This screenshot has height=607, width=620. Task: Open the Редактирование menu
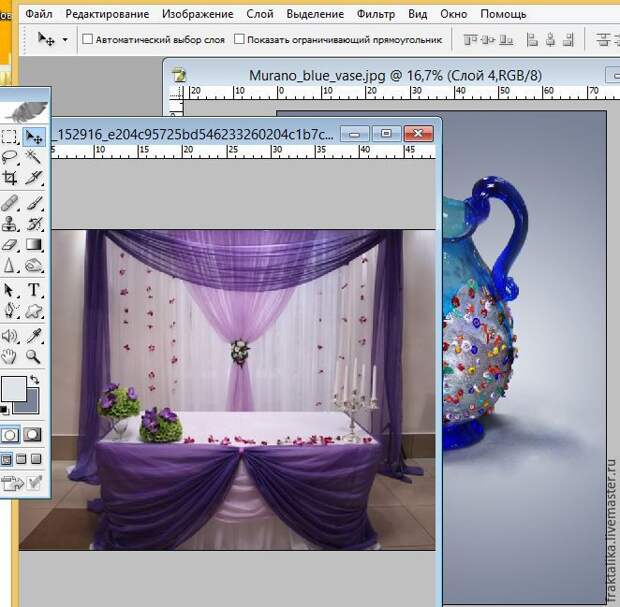(x=107, y=14)
